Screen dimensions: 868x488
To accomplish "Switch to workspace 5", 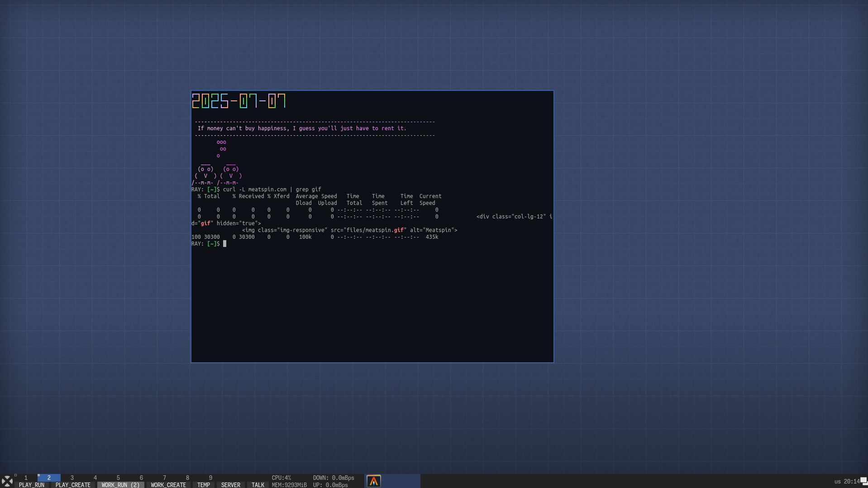I will (x=118, y=478).
